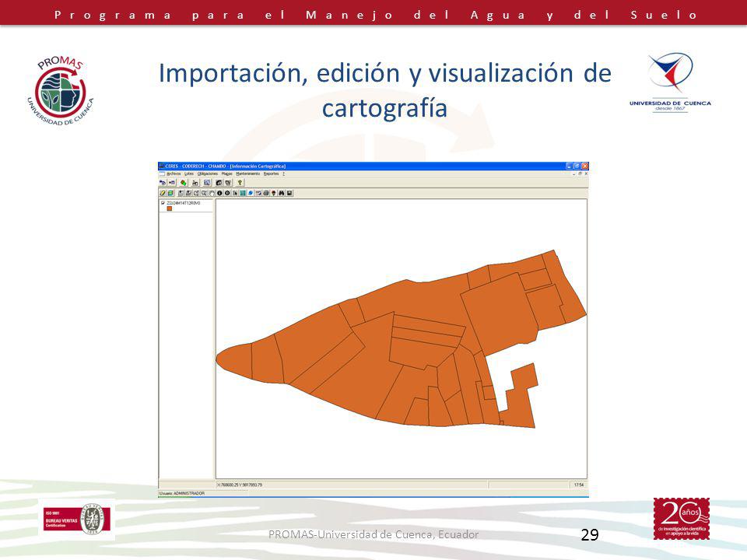This screenshot has width=747, height=560.
Task: Select the arrow pointer selection tool
Action: click(235, 194)
